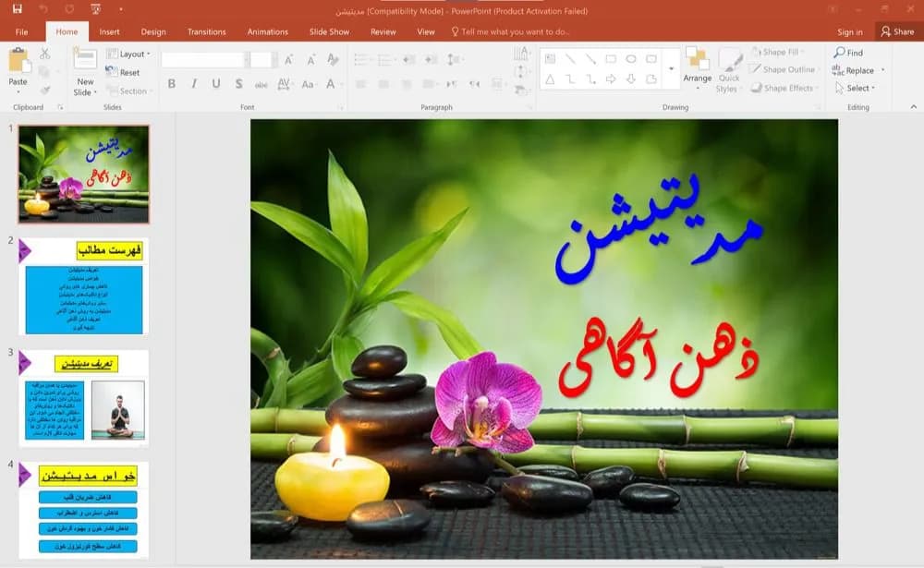Switch to the Design tab
924x568 pixels.
[153, 31]
